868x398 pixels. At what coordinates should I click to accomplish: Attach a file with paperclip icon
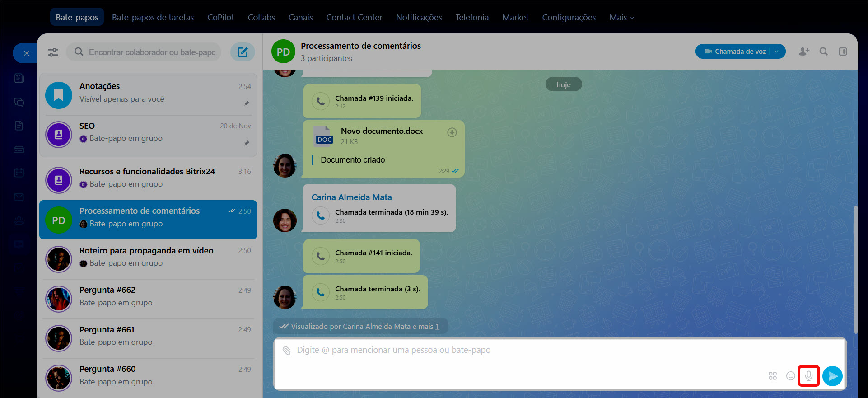[286, 351]
